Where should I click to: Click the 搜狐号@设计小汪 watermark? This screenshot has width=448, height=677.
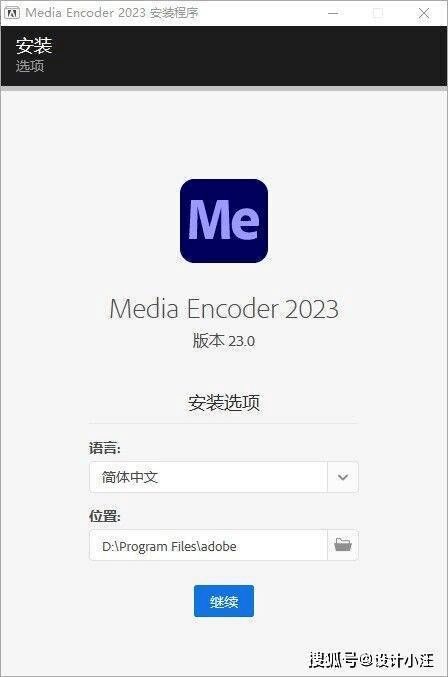pyautogui.click(x=371, y=659)
